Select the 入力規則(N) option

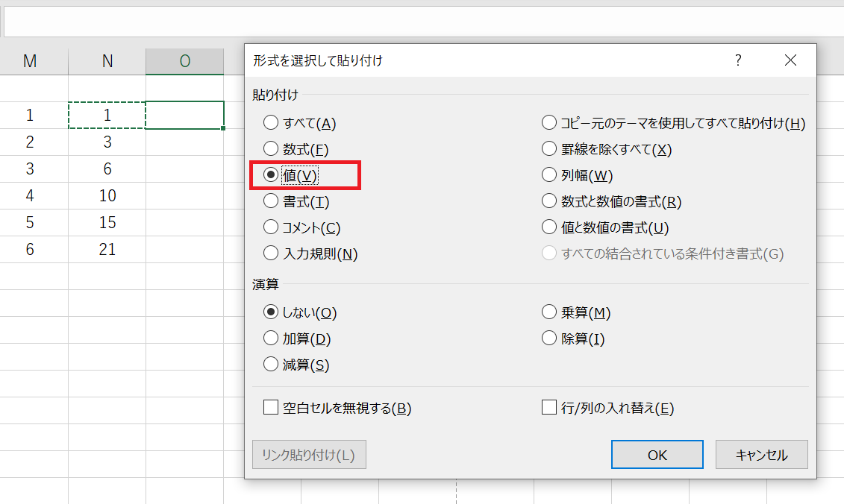[x=271, y=253]
